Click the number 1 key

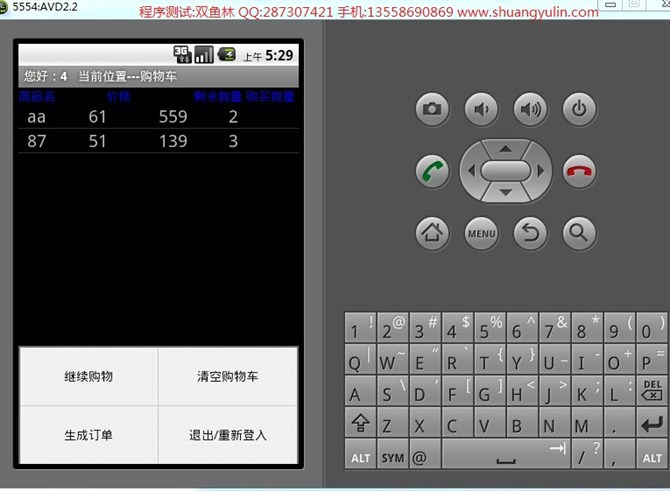[x=361, y=327]
